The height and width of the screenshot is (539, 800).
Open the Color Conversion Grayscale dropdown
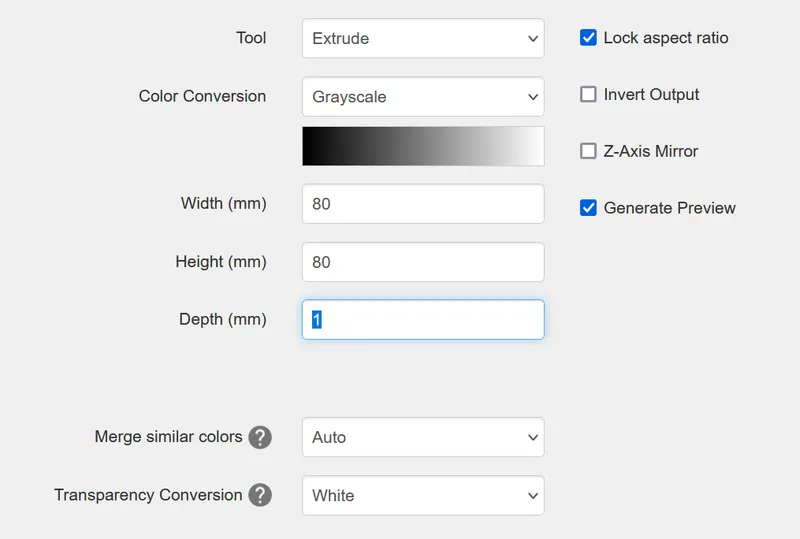coord(423,96)
